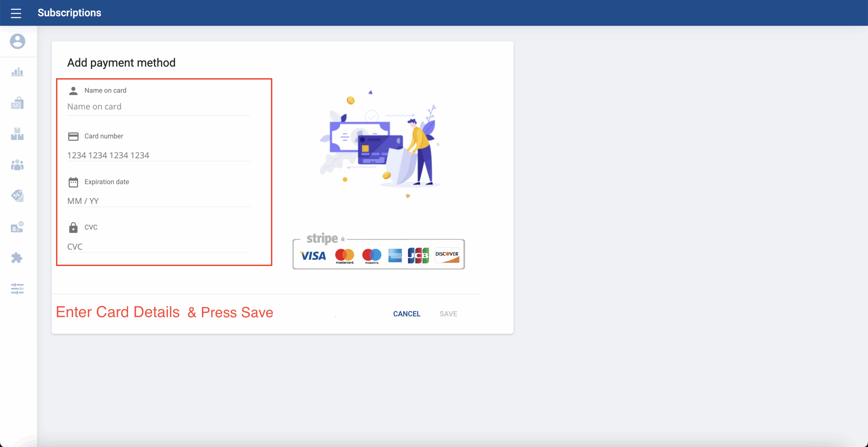
Task: Open the bar chart analytics icon
Action: [17, 72]
